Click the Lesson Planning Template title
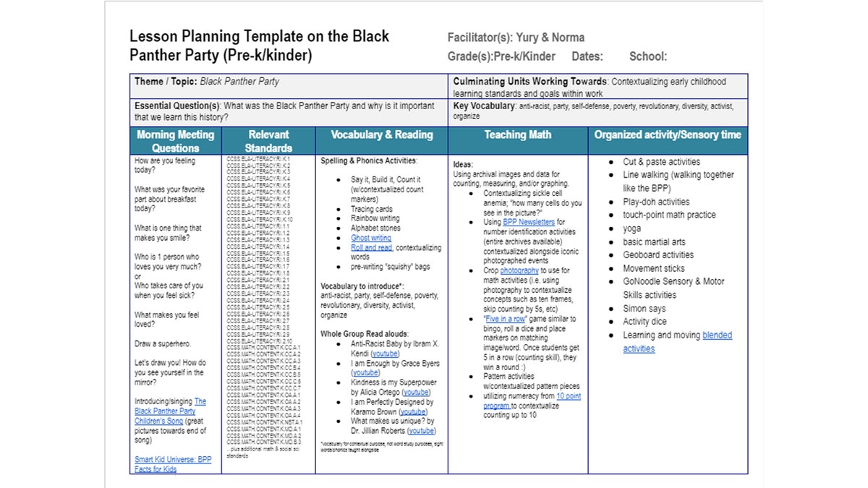Screen dimensions: 868x488 coord(259,46)
